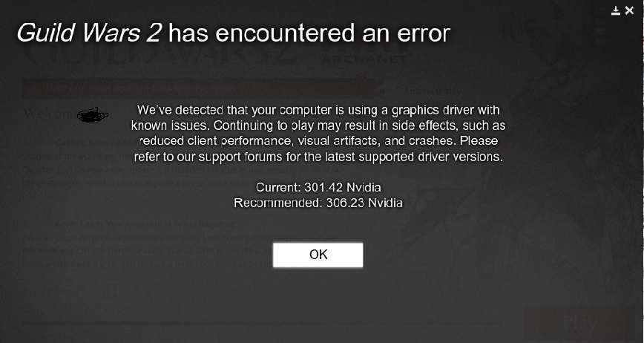Click the Current 301.42 Nvidia driver line
This screenshot has height=343, width=644.
tap(318, 187)
